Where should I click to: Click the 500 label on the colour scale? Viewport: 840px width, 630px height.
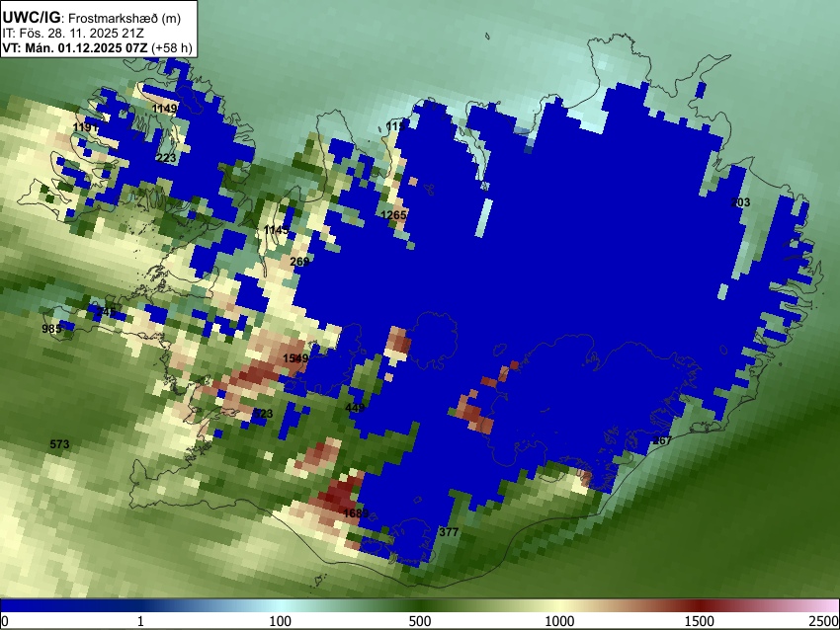coord(419,621)
